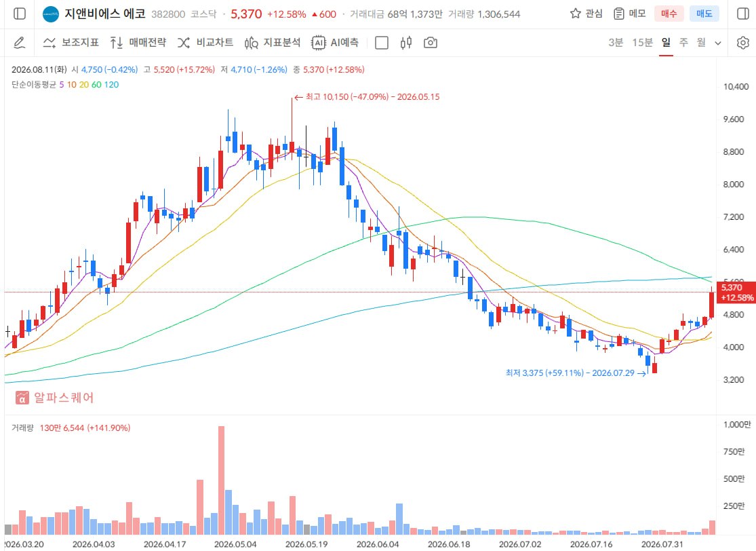Expand the interval dropdown chevron
This screenshot has width=756, height=551.
(718, 43)
